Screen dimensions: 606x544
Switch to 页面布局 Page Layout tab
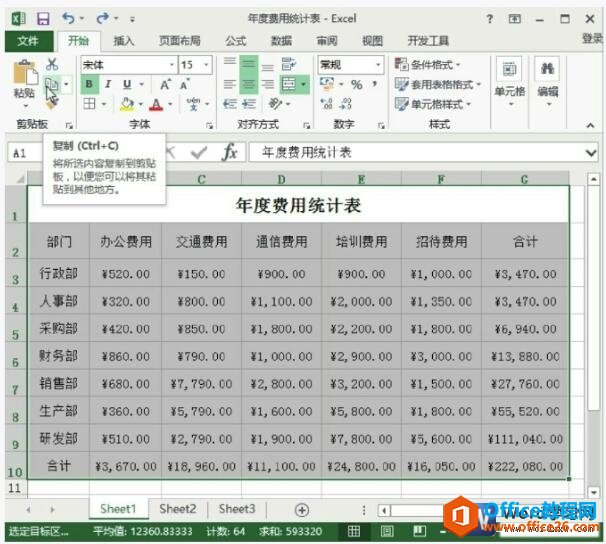point(180,41)
